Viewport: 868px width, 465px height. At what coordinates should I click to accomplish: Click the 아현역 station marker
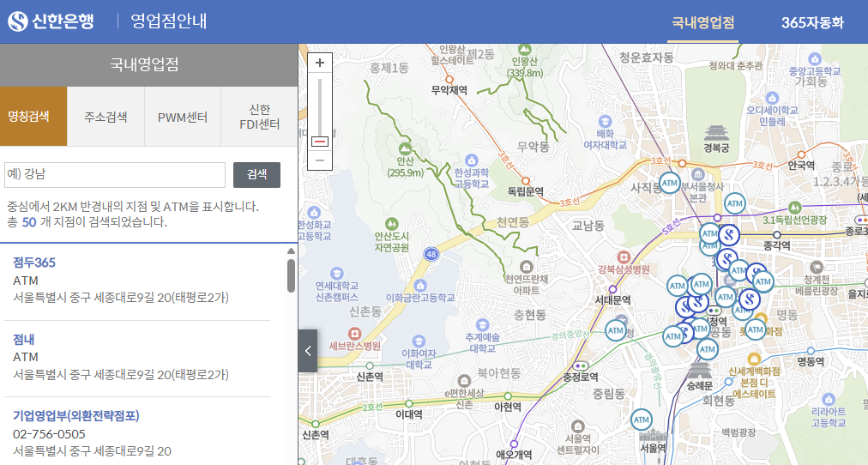coord(508,396)
